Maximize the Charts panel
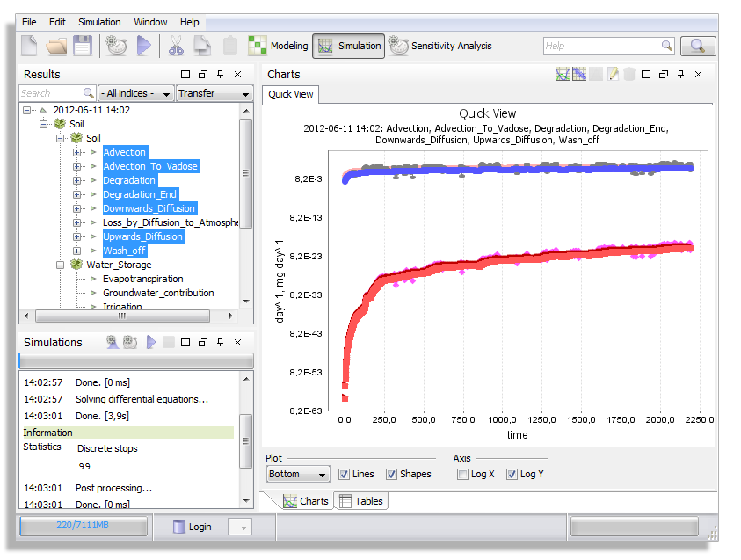Screen dimensions: 741x560 (646, 74)
